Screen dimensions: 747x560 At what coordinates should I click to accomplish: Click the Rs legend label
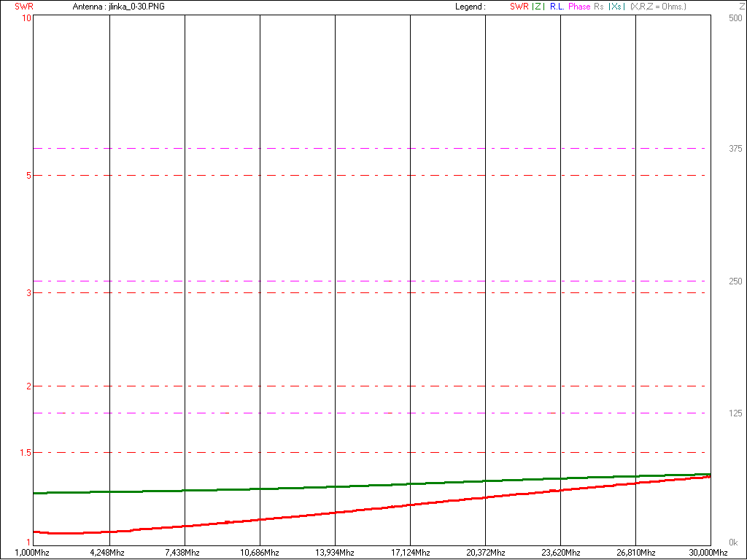[x=599, y=7]
